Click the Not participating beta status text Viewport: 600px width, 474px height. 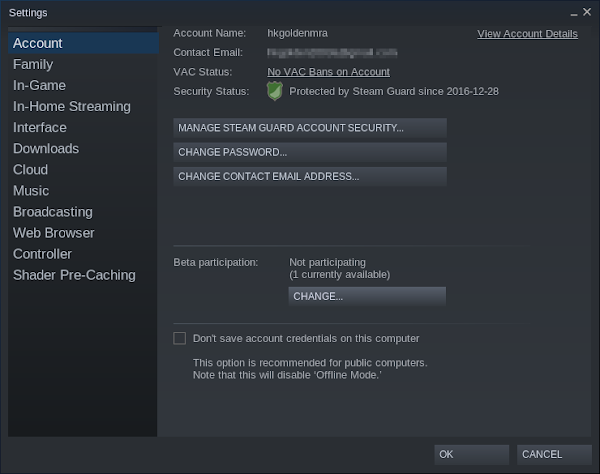click(327, 262)
